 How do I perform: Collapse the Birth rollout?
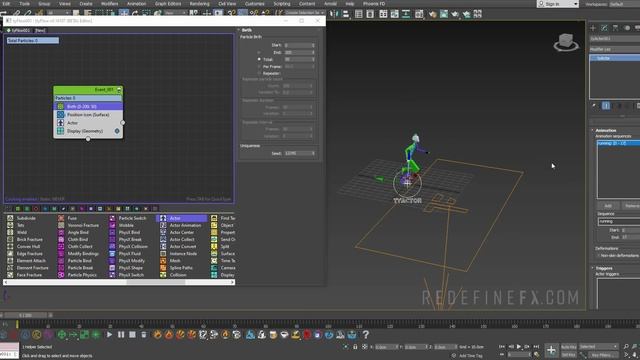(x=239, y=30)
